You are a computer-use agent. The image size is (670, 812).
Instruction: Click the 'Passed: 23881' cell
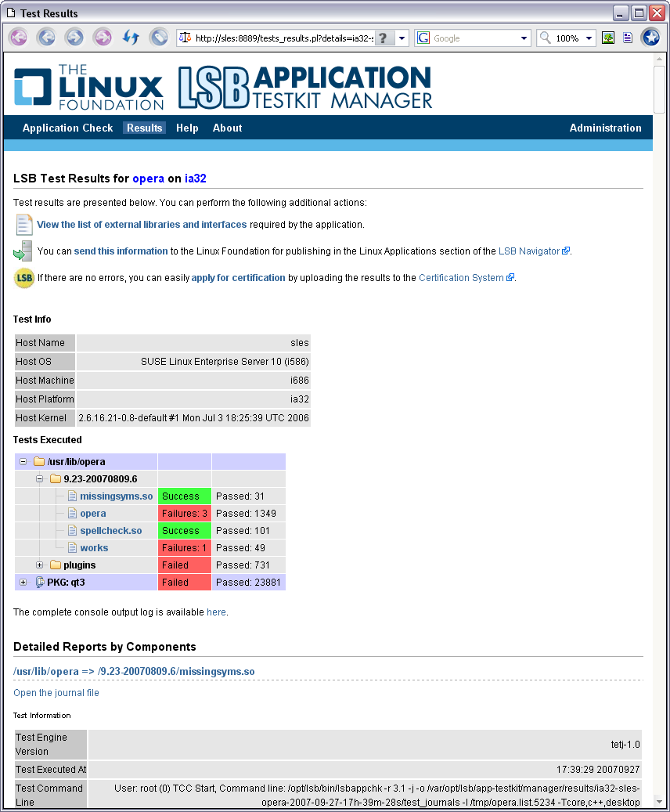249,582
